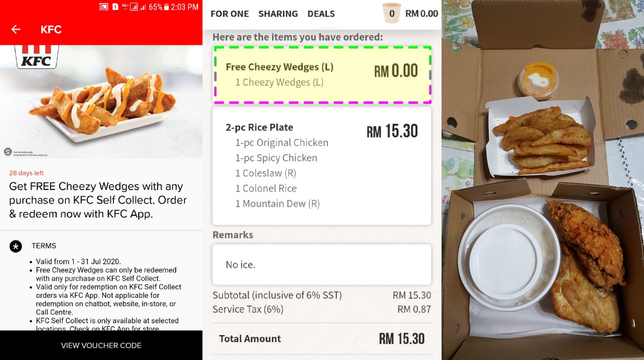Tap the star icon next to TERMS

[x=16, y=246]
